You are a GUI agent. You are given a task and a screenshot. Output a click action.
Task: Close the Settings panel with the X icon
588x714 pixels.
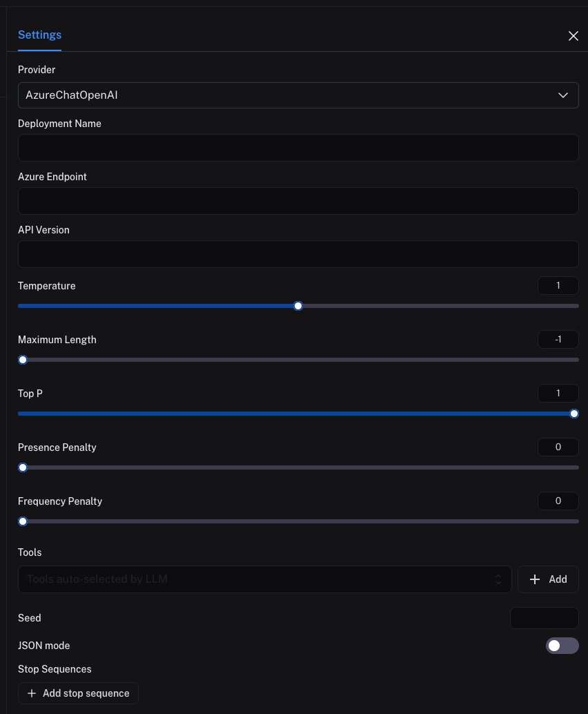(x=573, y=36)
